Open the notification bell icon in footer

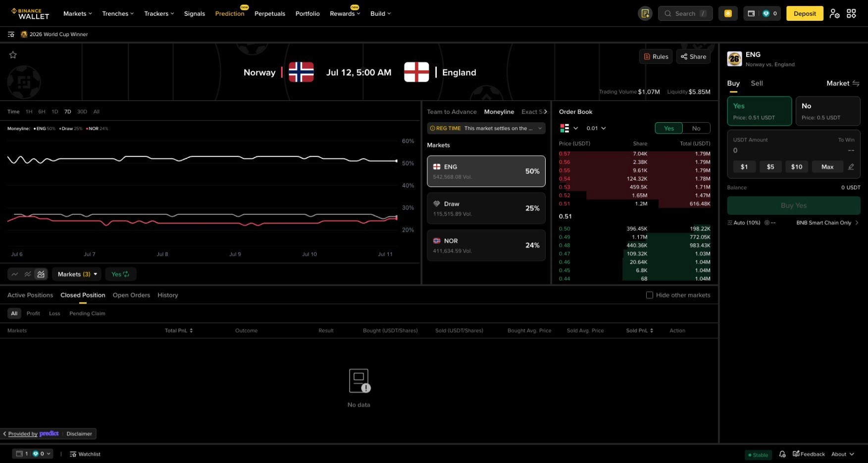point(782,454)
